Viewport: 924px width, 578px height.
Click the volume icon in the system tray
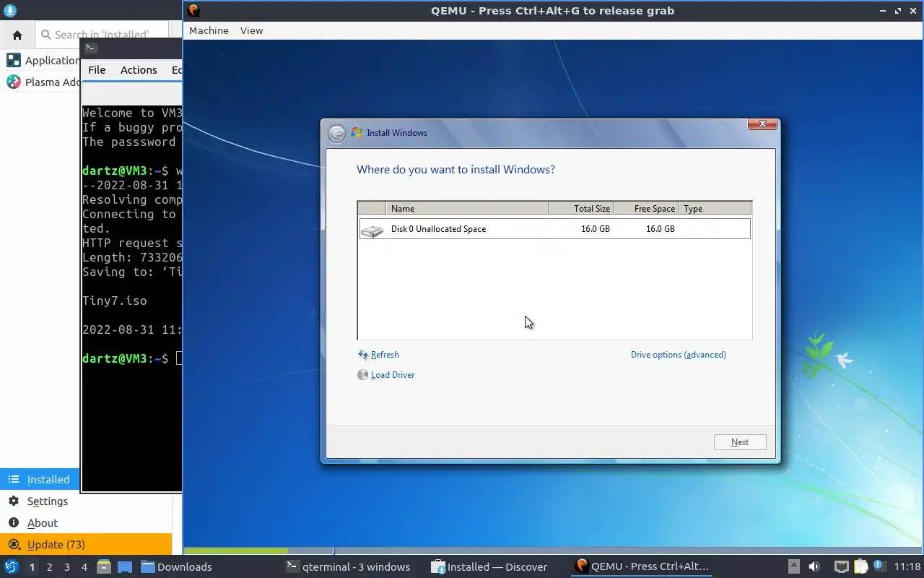[x=814, y=567]
